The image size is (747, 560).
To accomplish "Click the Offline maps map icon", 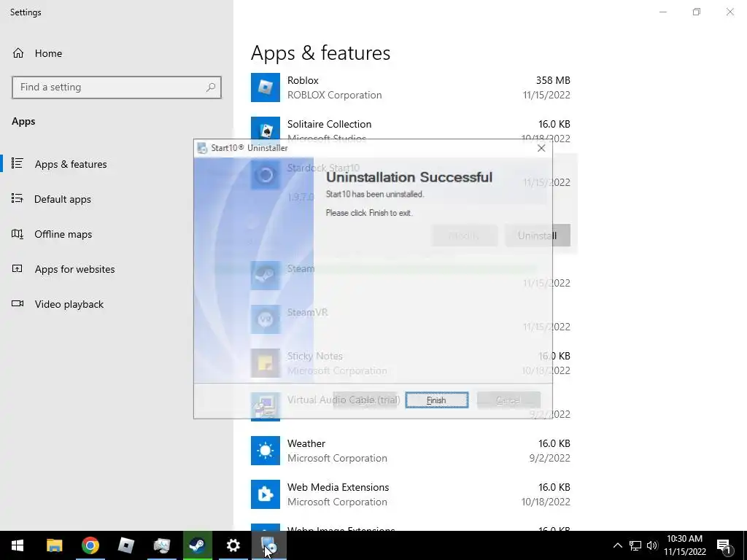I will [x=18, y=234].
